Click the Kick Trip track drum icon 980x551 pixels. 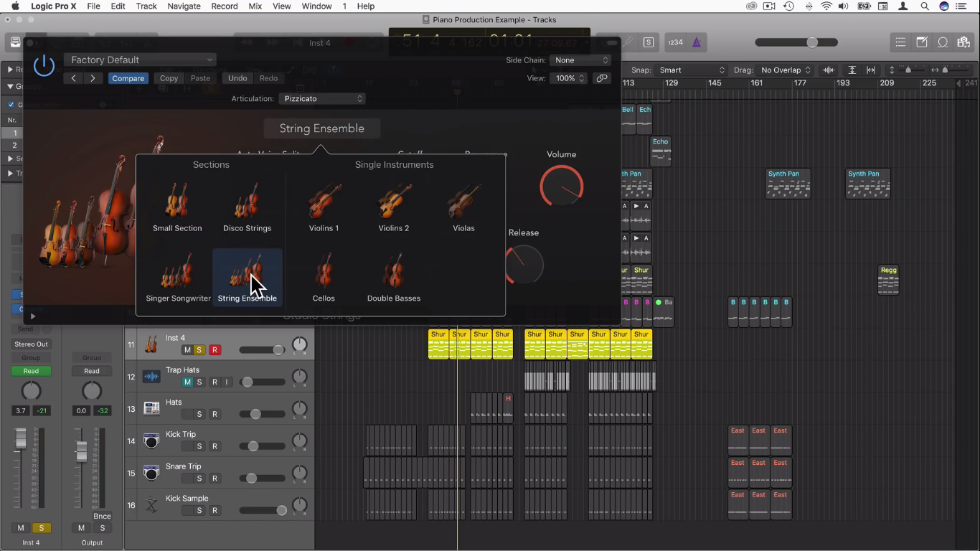(x=151, y=441)
